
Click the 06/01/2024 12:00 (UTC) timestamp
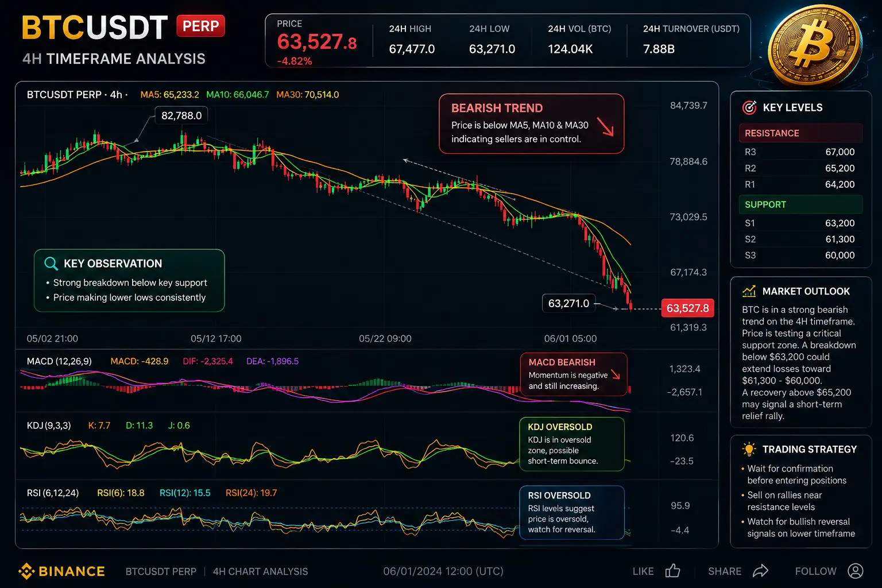pyautogui.click(x=443, y=571)
